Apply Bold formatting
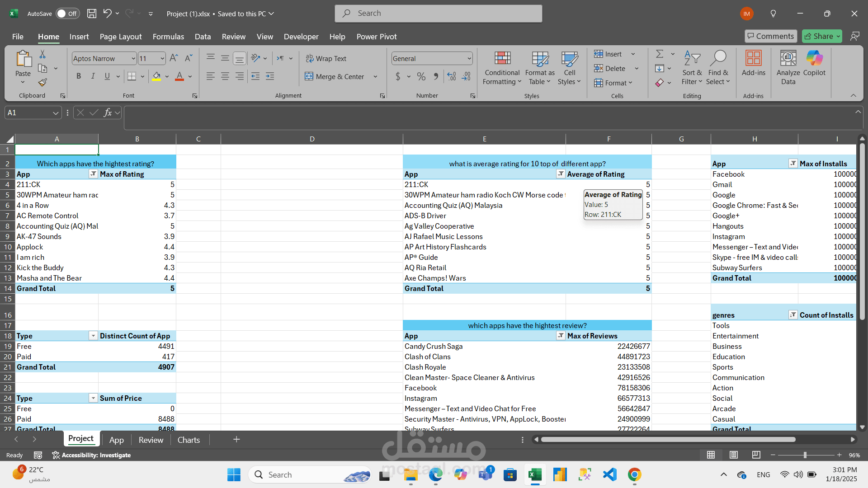Image resolution: width=868 pixels, height=488 pixels. 79,76
